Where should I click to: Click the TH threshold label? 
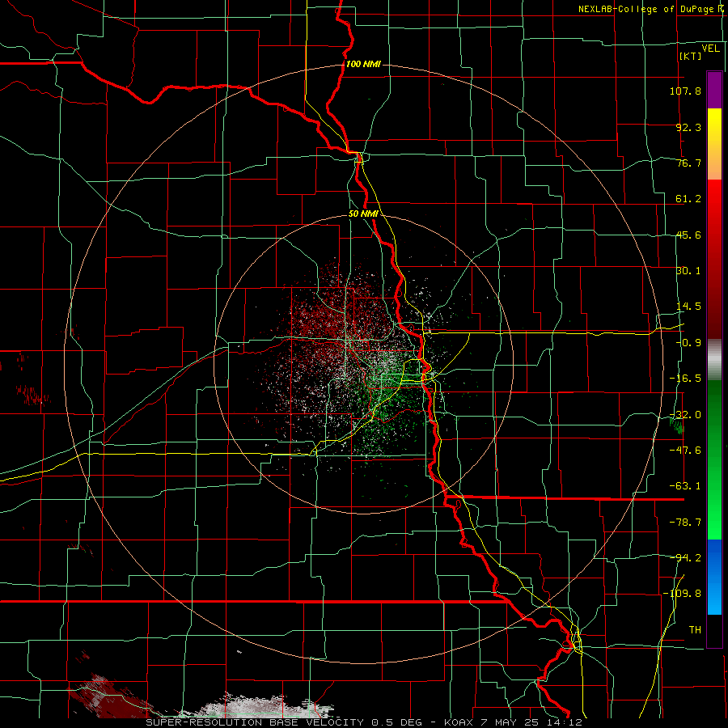click(x=695, y=630)
